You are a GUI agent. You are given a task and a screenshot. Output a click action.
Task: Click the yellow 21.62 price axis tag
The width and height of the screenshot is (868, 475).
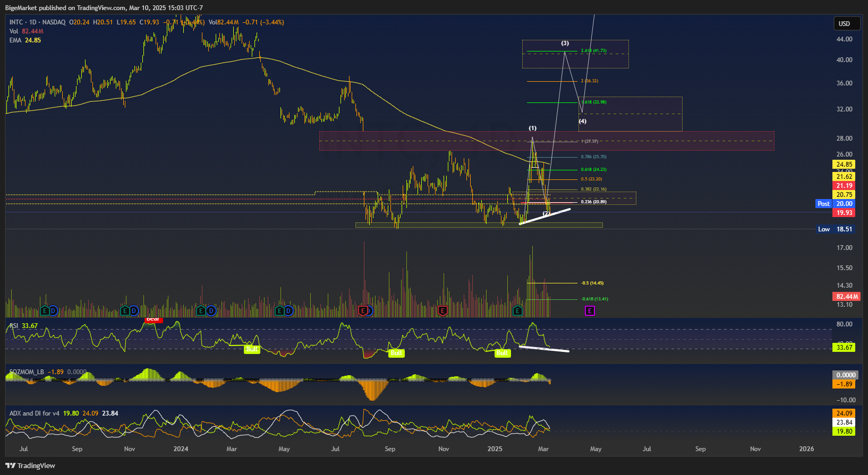[x=844, y=177]
